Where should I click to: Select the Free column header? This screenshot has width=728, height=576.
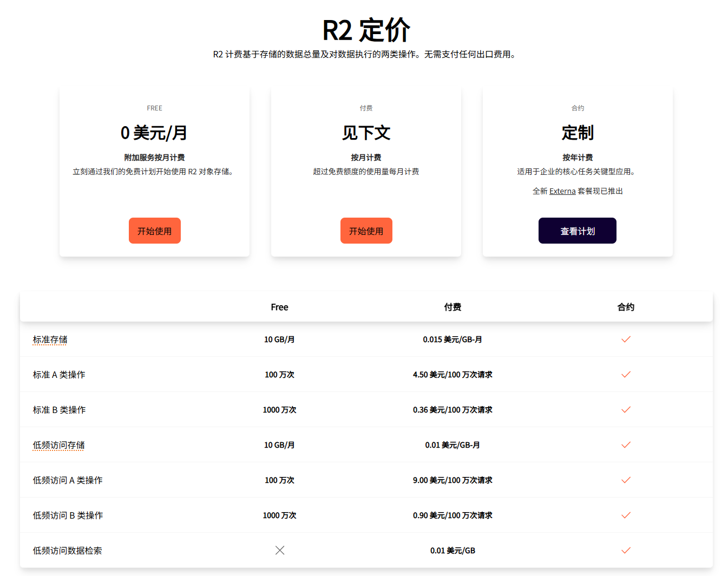[279, 307]
